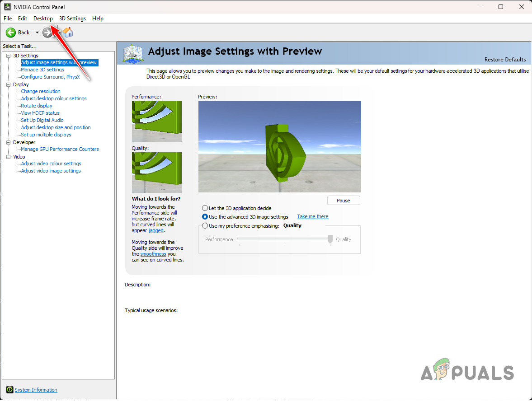This screenshot has height=402, width=532.
Task: Open Adjust desktop size and position
Action: point(56,127)
